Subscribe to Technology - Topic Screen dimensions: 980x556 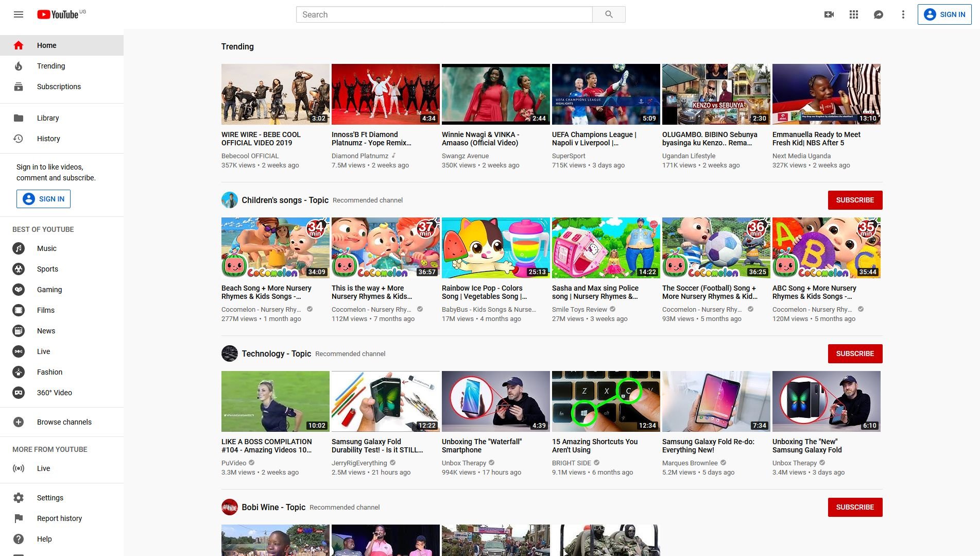855,353
